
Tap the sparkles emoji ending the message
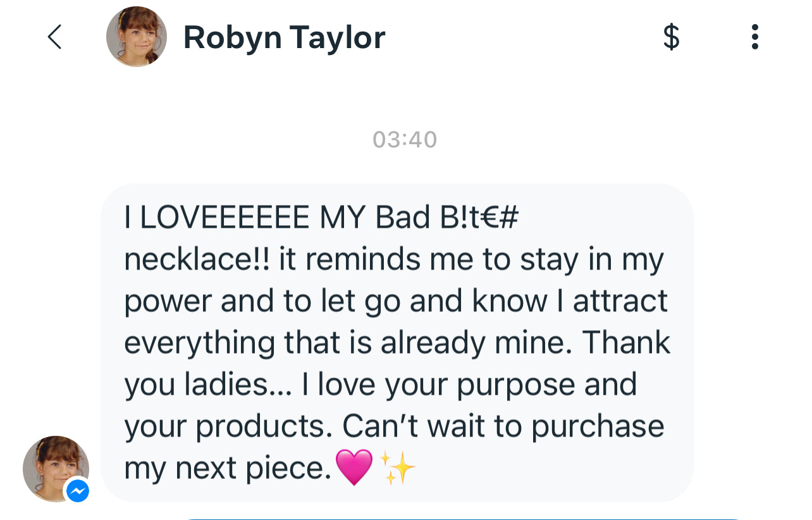pyautogui.click(x=399, y=469)
